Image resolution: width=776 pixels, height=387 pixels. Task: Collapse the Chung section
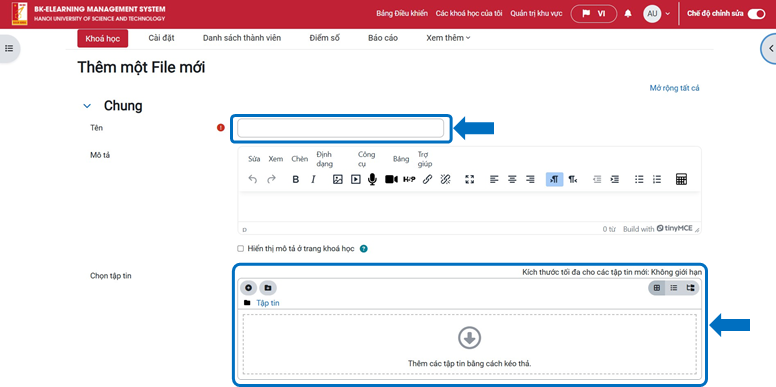88,106
